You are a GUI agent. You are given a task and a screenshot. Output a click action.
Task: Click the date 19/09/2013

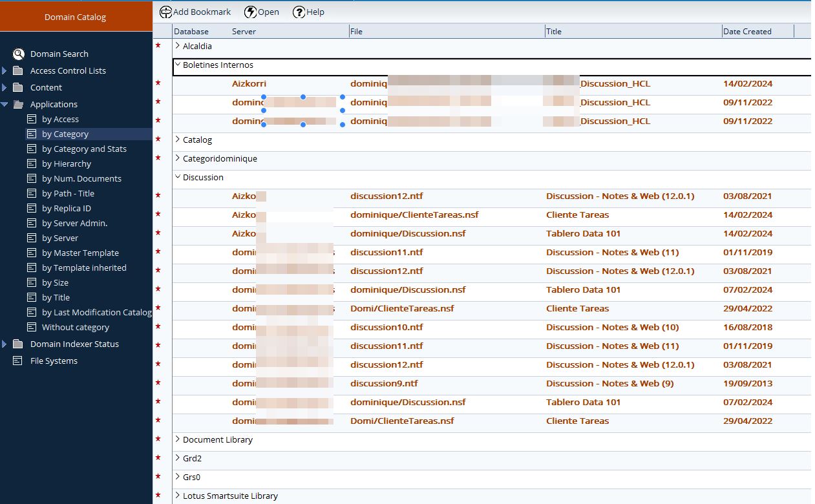[x=748, y=383]
